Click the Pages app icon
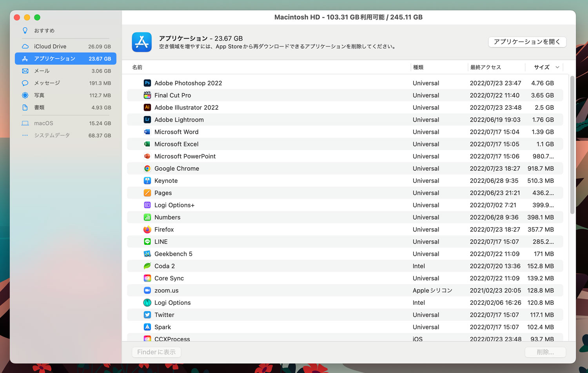588x373 pixels. point(147,193)
